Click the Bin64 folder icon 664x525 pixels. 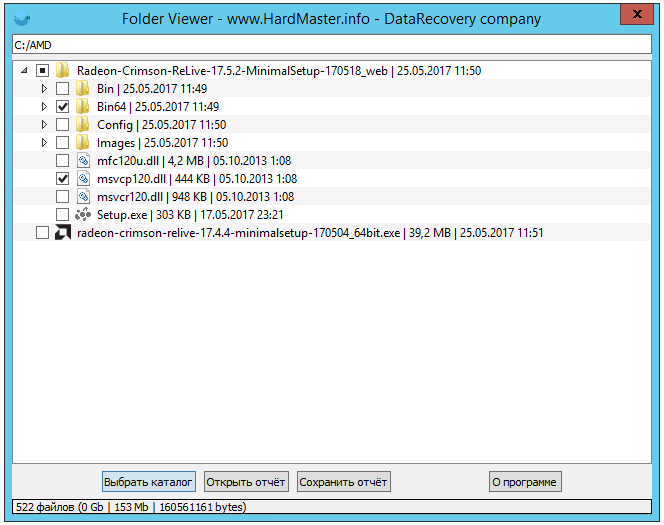tap(83, 107)
